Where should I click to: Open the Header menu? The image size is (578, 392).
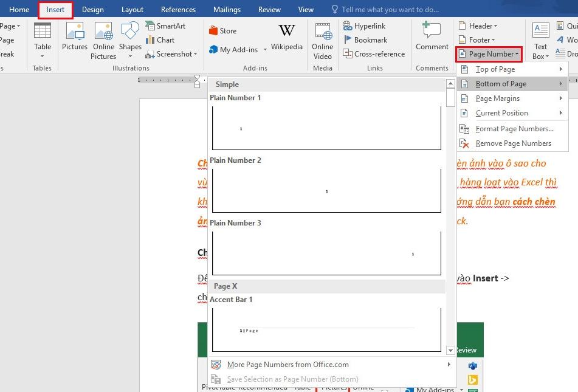[x=478, y=26]
